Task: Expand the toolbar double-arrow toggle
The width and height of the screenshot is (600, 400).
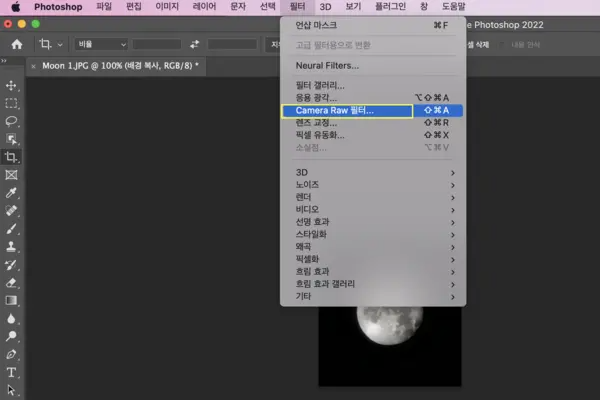Action: coord(4,60)
